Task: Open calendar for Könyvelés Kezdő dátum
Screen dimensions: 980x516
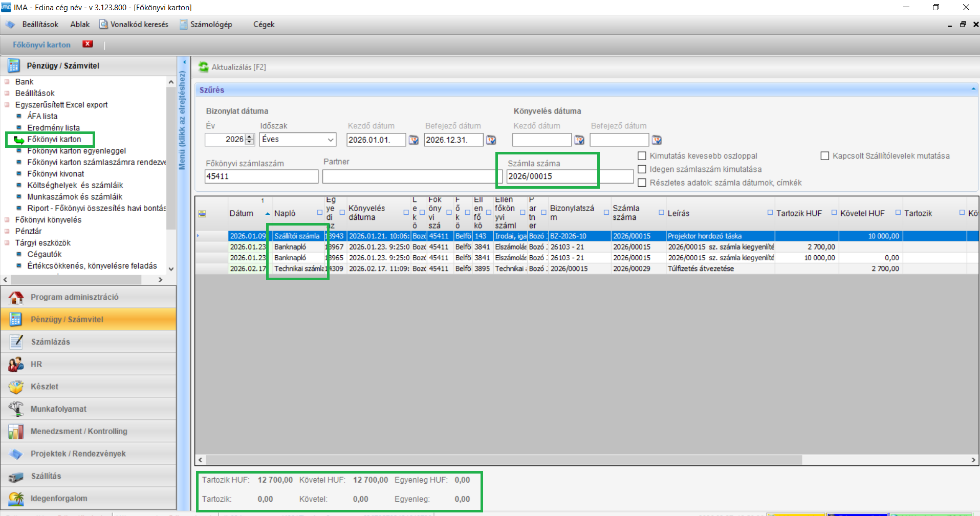Action: point(579,140)
